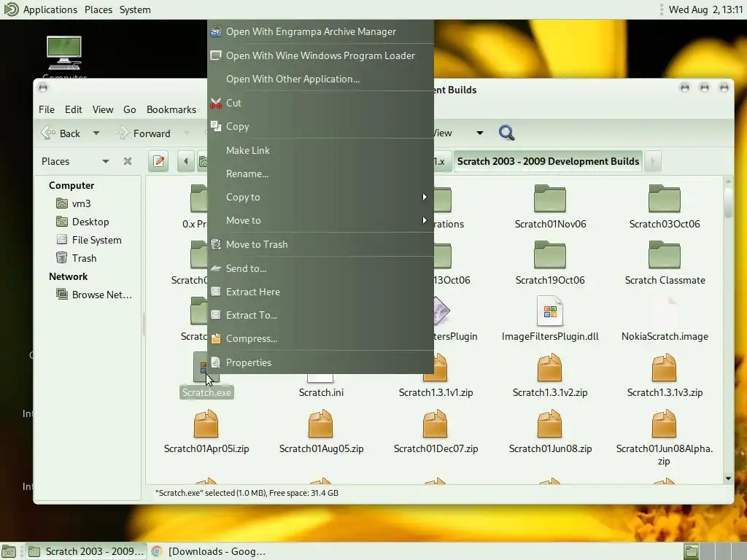Open the Applications panel menu
Screen dimensions: 747x560
[x=50, y=9]
